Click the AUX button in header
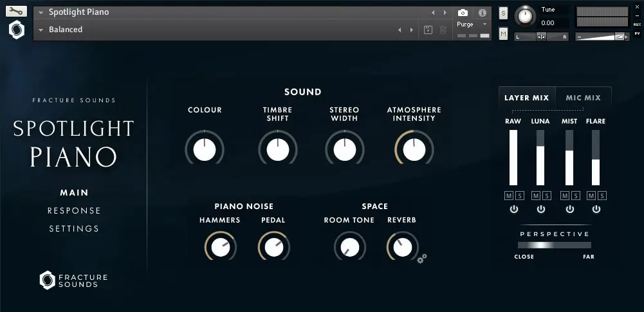Viewport: 644px width, 312px height. point(637,24)
